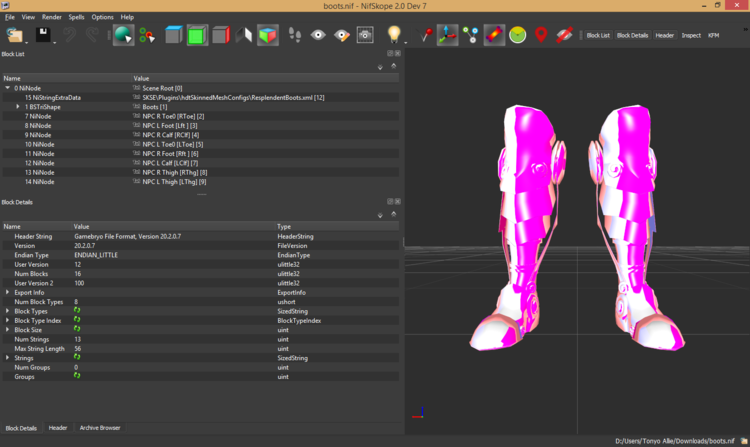Open the Spells menu
This screenshot has width=750, height=447.
[76, 17]
